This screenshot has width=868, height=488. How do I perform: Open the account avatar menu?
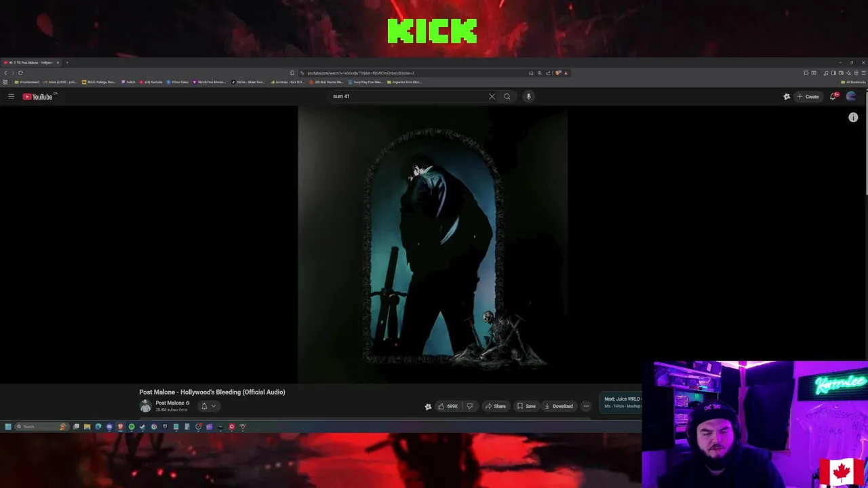tap(851, 96)
